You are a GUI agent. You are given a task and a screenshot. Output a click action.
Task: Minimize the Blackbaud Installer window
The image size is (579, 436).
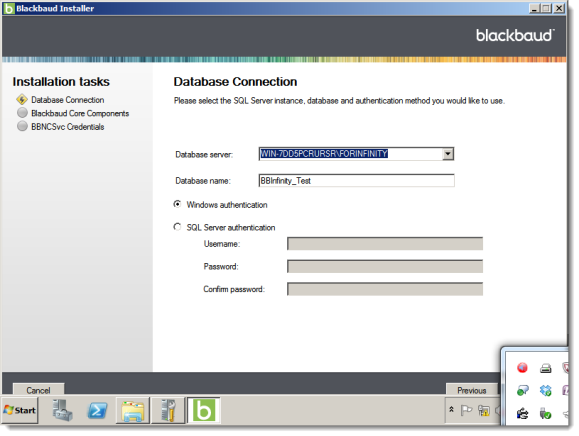(534, 8)
